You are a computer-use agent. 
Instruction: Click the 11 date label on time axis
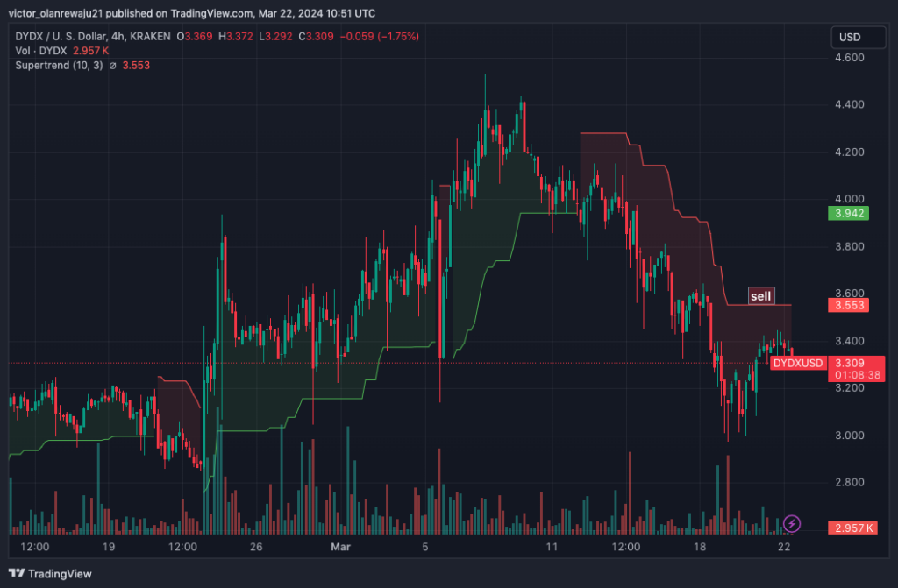552,547
